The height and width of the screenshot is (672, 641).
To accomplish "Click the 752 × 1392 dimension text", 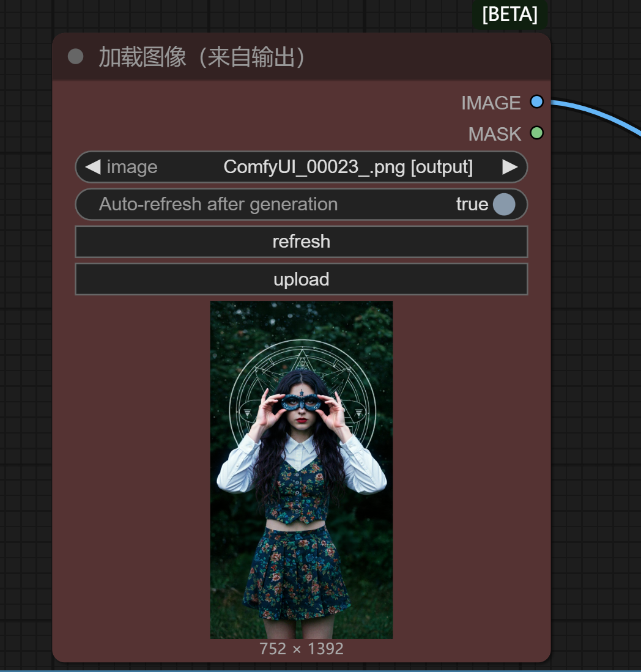I will pyautogui.click(x=302, y=649).
